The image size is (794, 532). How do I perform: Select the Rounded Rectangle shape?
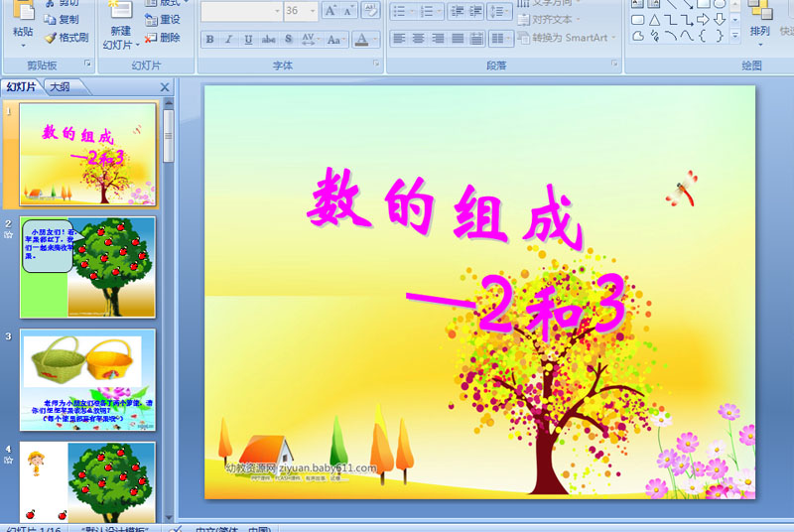[x=638, y=20]
